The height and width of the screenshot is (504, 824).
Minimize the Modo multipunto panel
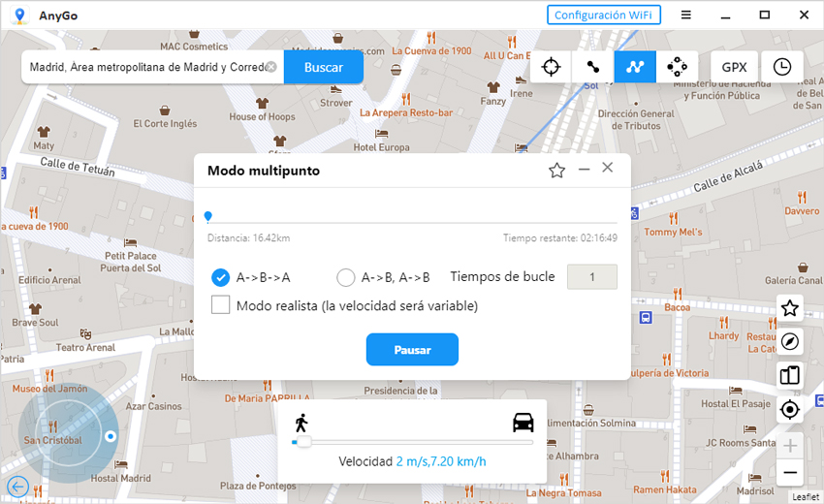coord(584,170)
